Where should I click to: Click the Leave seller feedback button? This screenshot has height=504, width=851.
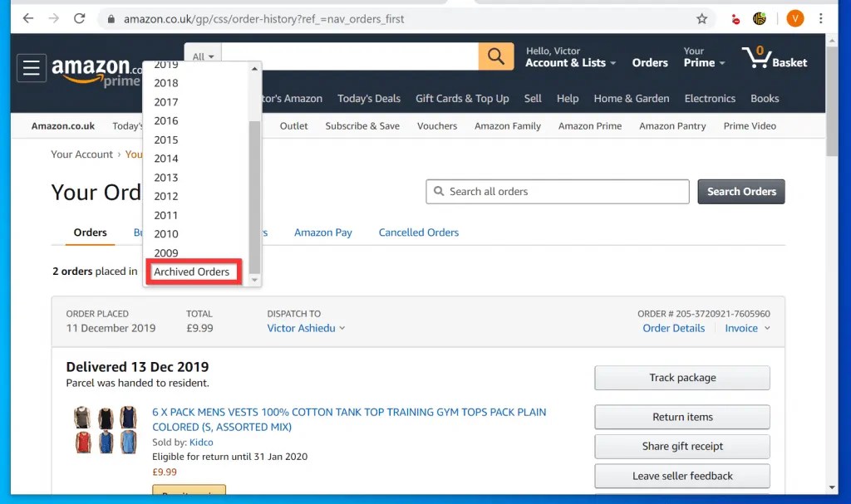point(682,476)
